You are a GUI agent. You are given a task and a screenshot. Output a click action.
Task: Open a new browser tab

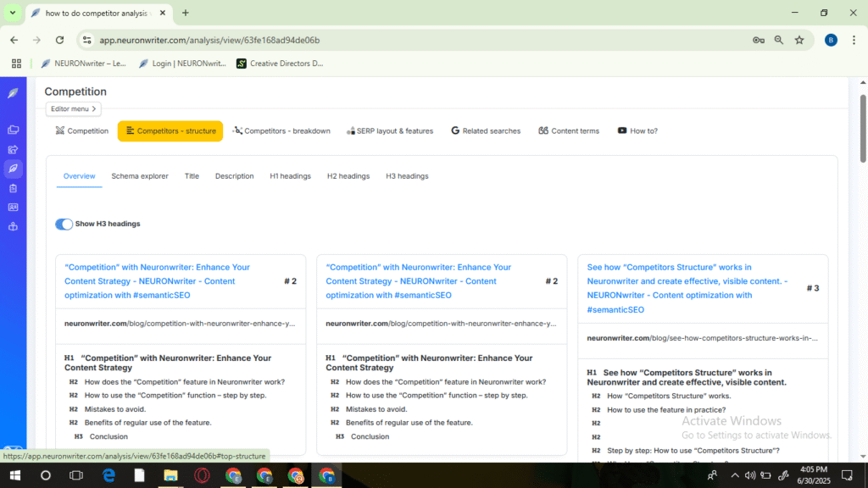(186, 13)
